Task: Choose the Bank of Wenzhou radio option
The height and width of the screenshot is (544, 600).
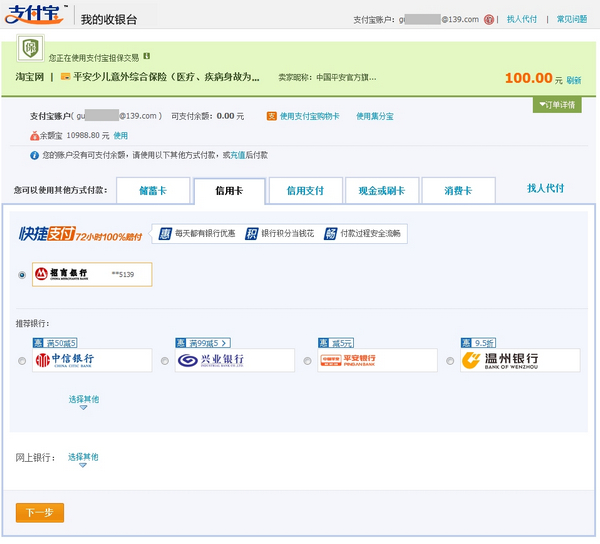Action: point(450,361)
